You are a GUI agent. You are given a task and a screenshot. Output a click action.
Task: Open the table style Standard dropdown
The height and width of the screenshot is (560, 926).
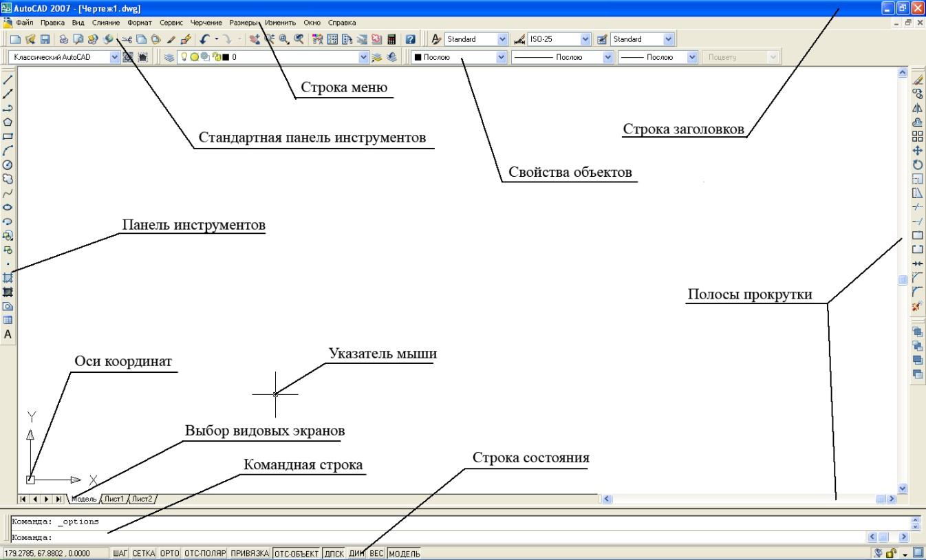click(668, 39)
